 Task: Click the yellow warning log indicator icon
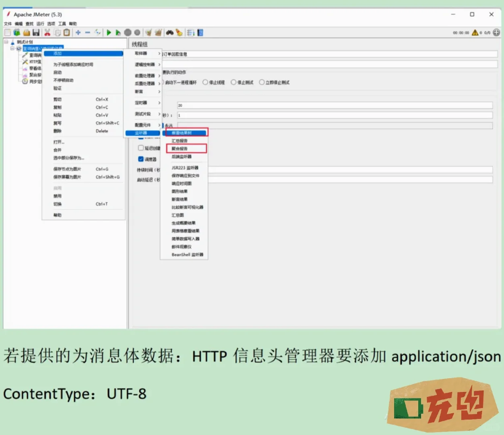[475, 33]
